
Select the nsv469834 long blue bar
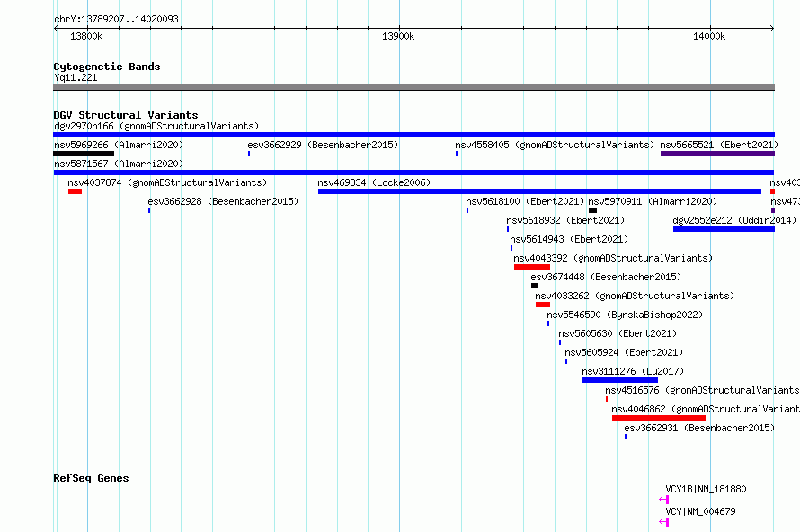(x=540, y=191)
